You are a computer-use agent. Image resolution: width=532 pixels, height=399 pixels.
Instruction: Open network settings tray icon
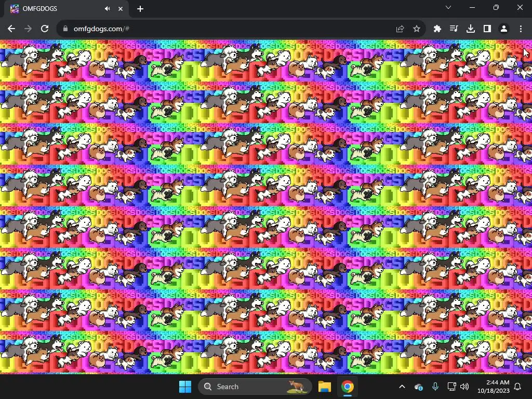pyautogui.click(x=452, y=387)
